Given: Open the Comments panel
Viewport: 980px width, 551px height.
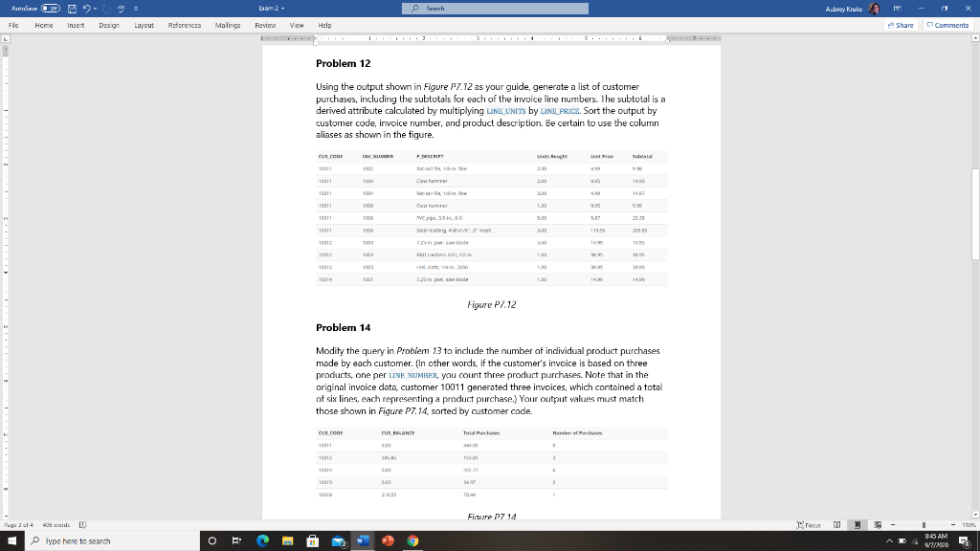Looking at the screenshot, I should [x=947, y=26].
